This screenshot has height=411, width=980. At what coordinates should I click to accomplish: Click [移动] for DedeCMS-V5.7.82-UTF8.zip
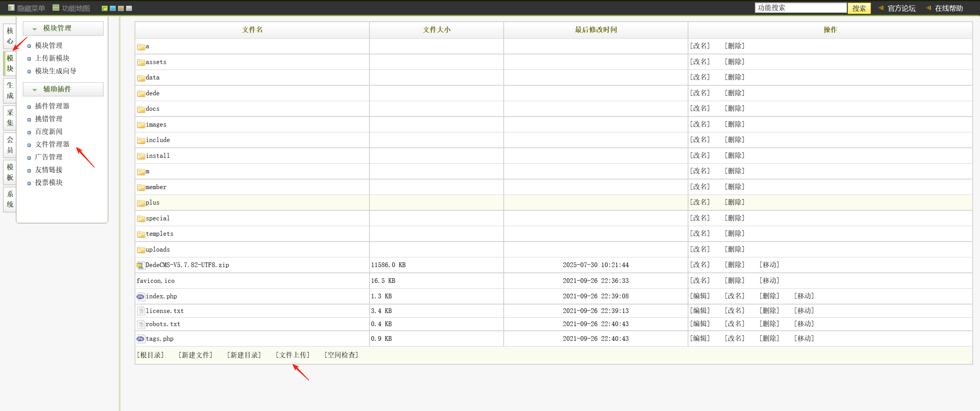[769, 265]
